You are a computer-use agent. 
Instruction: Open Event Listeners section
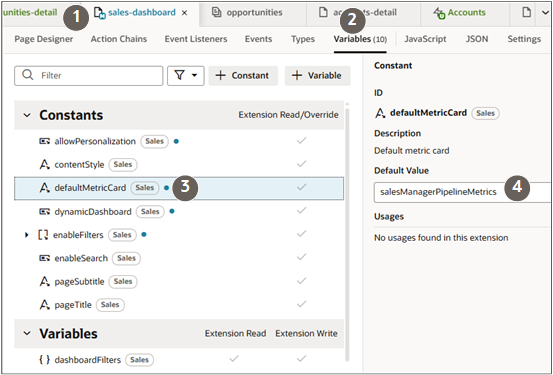click(x=196, y=39)
